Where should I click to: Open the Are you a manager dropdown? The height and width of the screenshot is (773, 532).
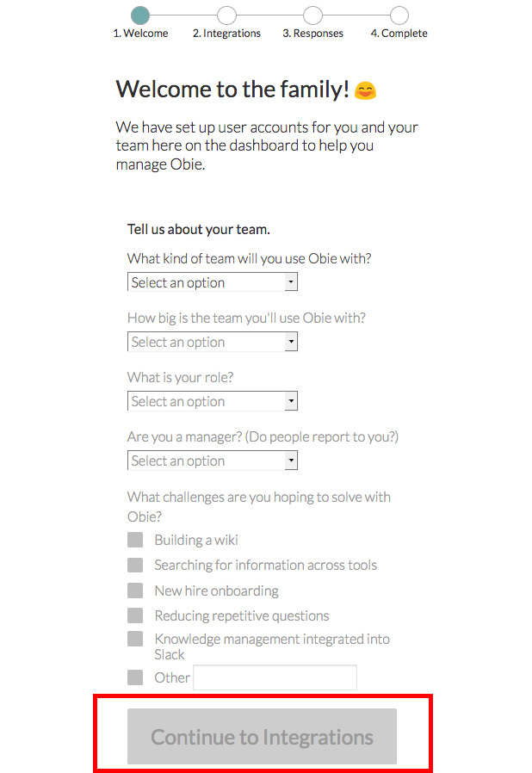(x=213, y=461)
